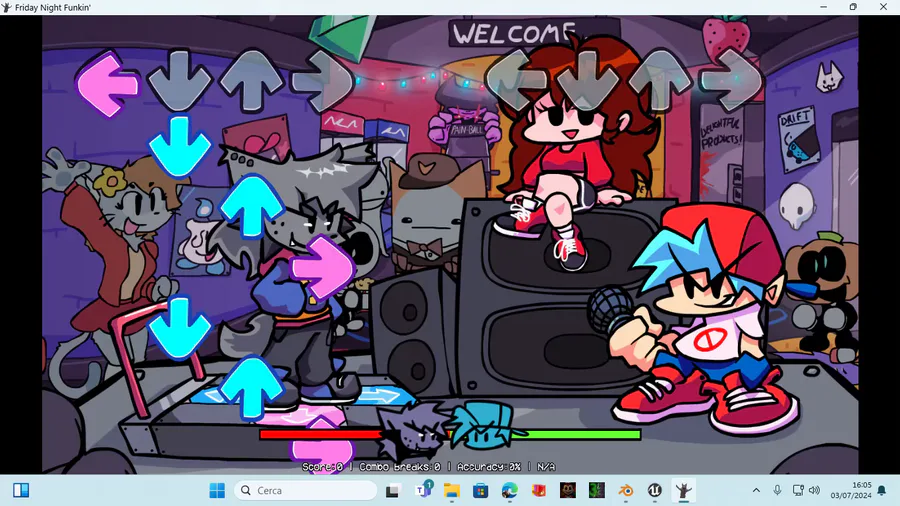Click the upper cyan up note

coord(251,207)
